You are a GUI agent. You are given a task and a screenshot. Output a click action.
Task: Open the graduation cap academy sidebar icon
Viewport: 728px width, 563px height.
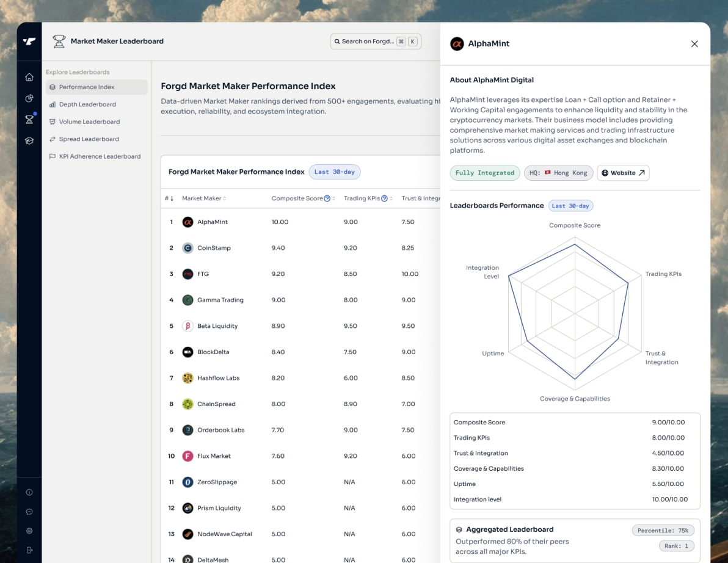click(29, 140)
